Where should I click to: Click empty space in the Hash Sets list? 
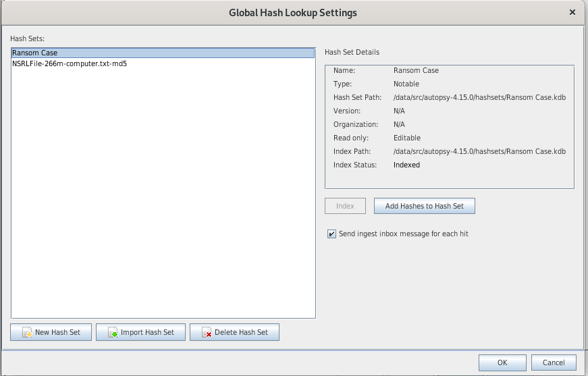tap(162, 203)
